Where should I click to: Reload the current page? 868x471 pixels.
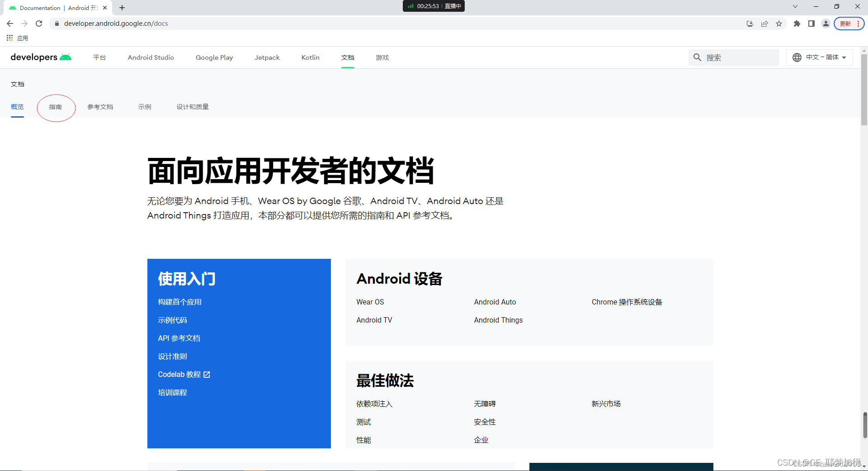coord(39,24)
